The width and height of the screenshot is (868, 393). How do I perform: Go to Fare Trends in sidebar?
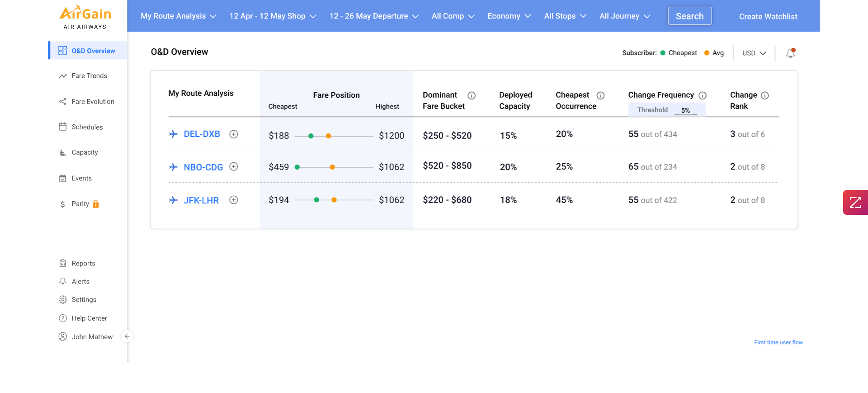(x=89, y=76)
